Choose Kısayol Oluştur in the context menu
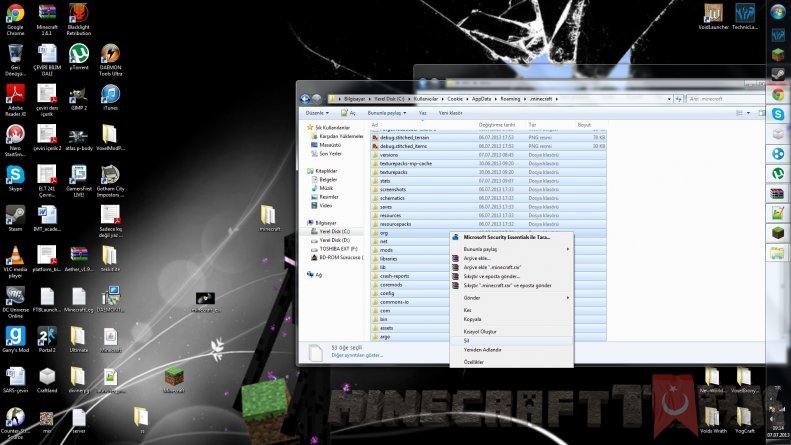This screenshot has width=791, height=445. tap(512, 332)
